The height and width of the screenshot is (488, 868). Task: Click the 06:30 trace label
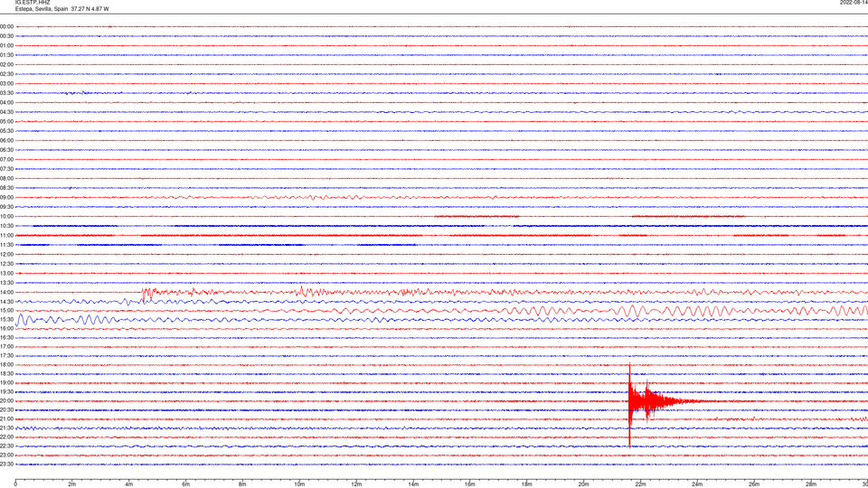point(6,150)
